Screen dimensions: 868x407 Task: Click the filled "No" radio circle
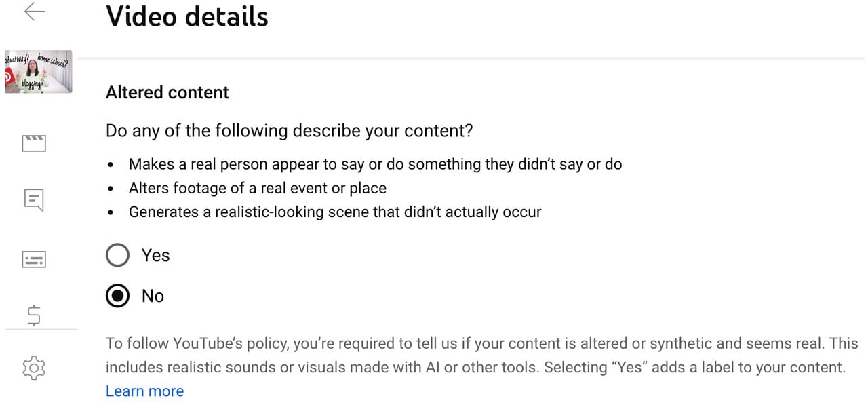tap(117, 296)
